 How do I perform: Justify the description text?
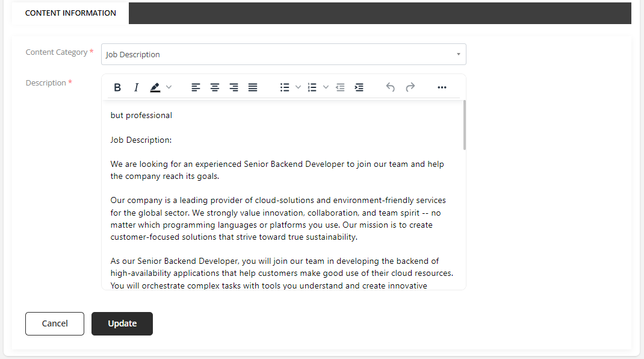pyautogui.click(x=253, y=87)
